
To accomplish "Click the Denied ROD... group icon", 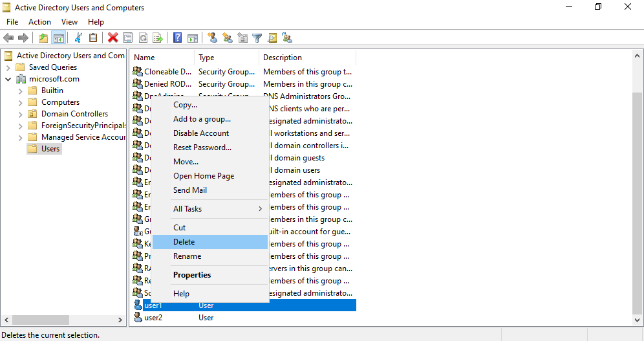I will [138, 84].
